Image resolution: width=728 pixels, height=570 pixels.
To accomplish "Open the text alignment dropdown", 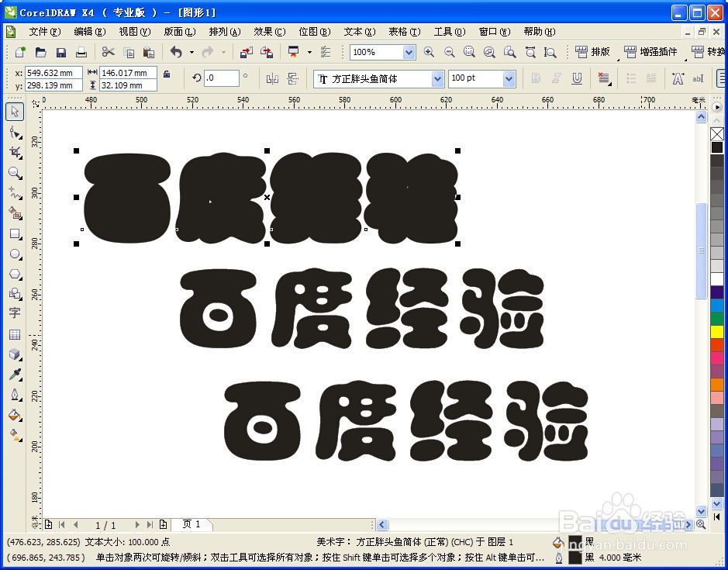I will pyautogui.click(x=604, y=78).
